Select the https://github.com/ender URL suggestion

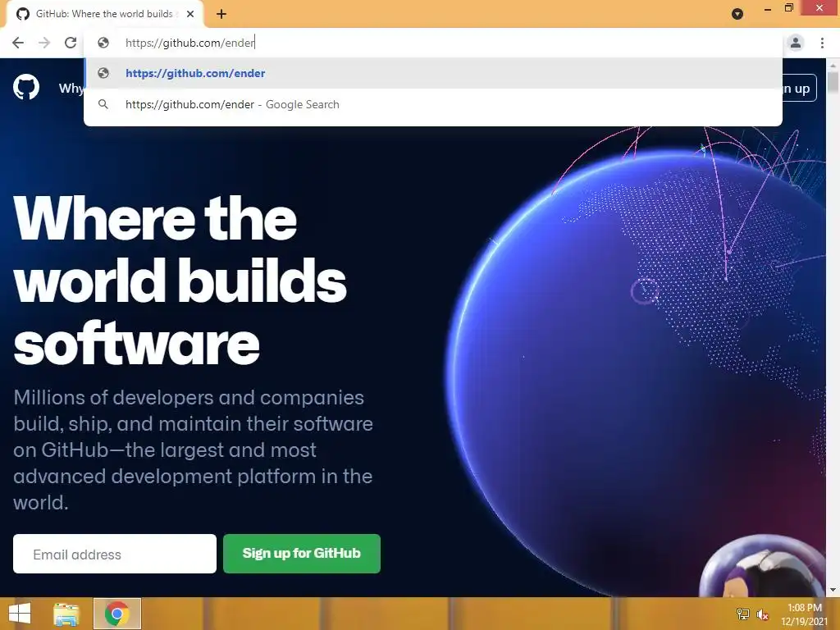click(x=433, y=73)
